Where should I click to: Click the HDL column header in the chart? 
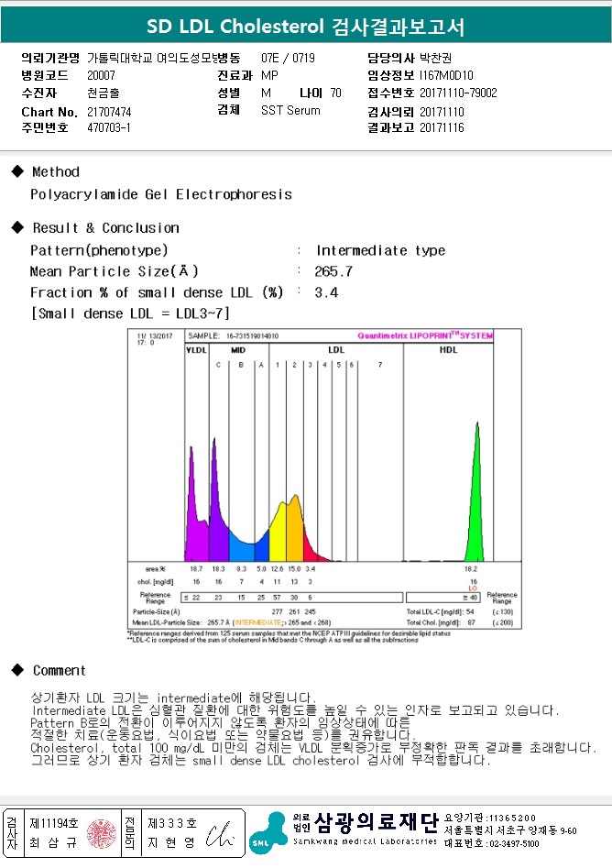[x=448, y=350]
